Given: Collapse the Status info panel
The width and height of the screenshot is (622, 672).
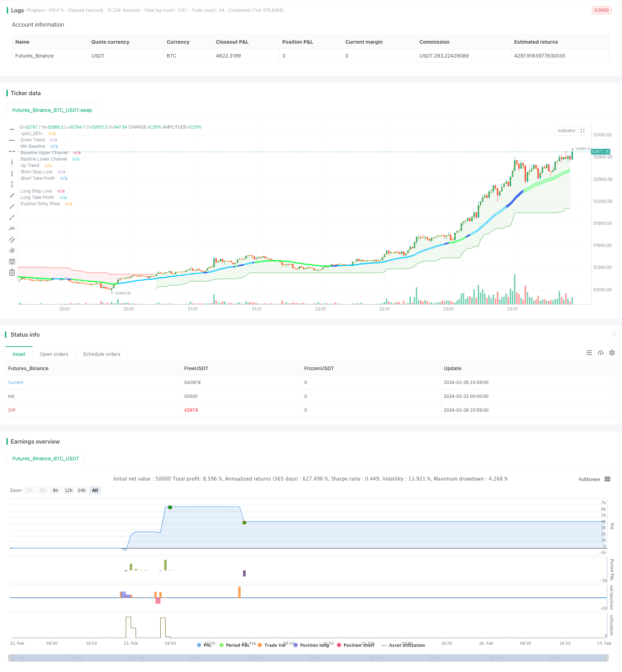Looking at the screenshot, I should click(x=613, y=334).
